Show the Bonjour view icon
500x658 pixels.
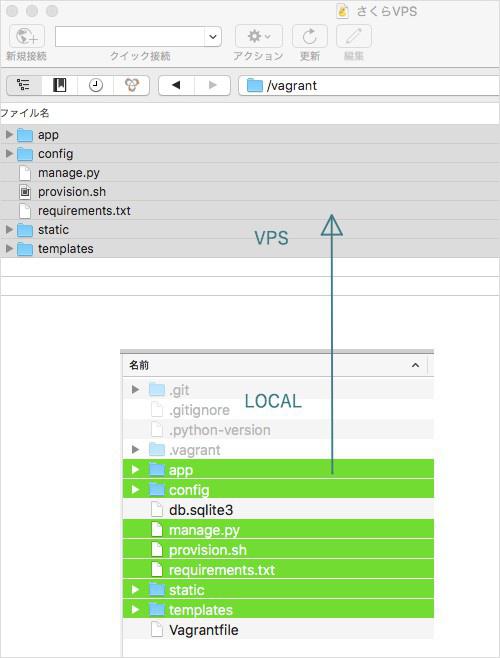[x=132, y=85]
